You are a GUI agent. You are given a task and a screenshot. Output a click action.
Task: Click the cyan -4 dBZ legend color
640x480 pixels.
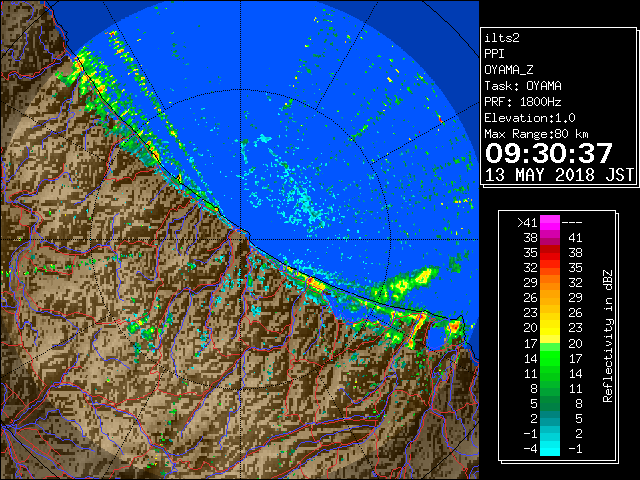(550, 448)
